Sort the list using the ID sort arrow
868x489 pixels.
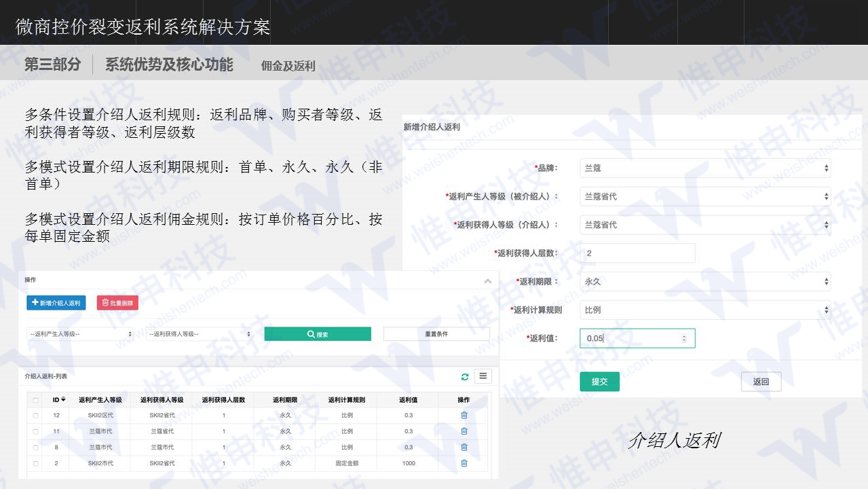(x=62, y=400)
